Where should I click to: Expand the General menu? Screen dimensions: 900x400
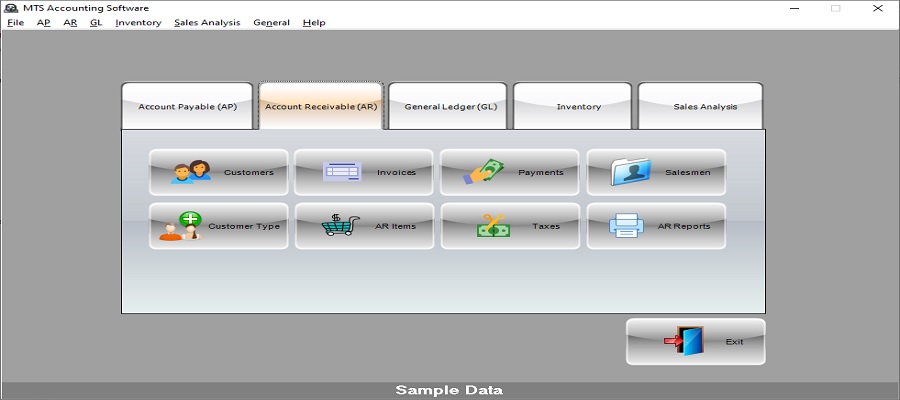click(271, 22)
